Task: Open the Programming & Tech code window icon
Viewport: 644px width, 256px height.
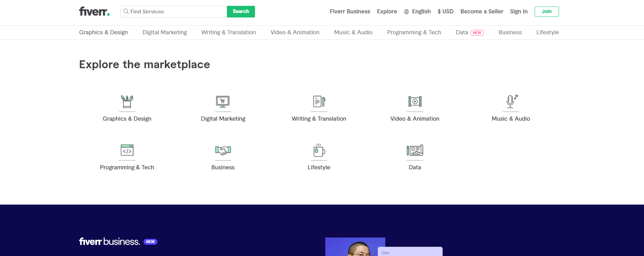Action: 127,150
